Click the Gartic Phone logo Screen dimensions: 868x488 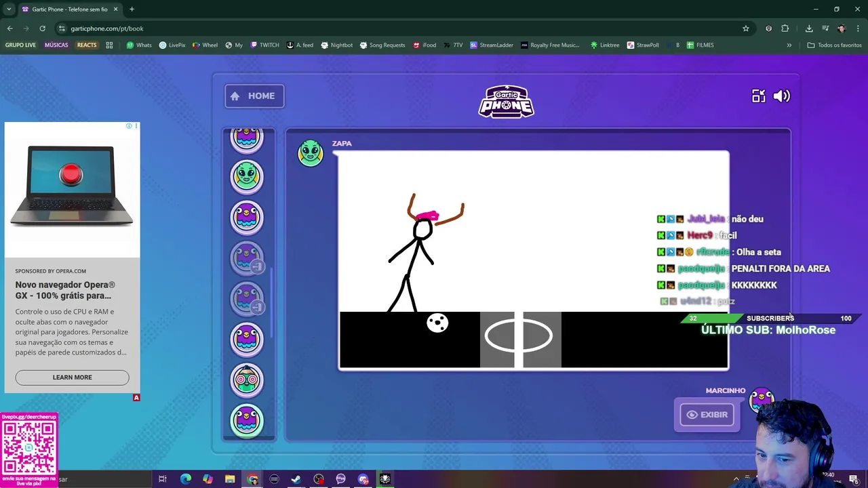507,102
